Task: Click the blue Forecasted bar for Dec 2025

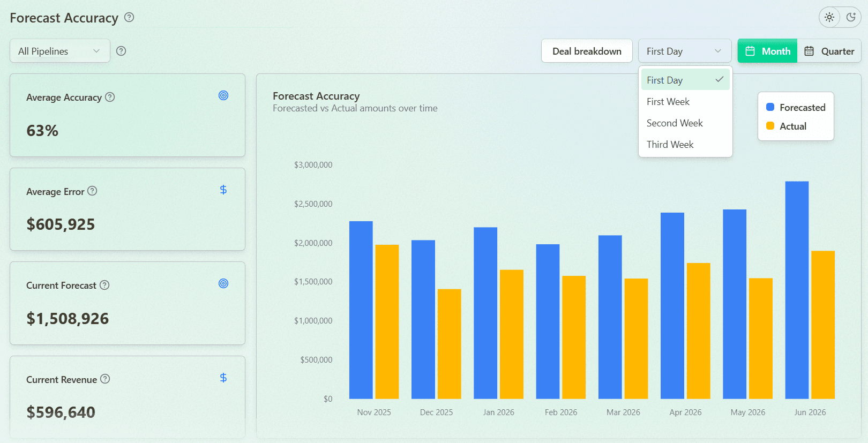Action: click(x=423, y=319)
